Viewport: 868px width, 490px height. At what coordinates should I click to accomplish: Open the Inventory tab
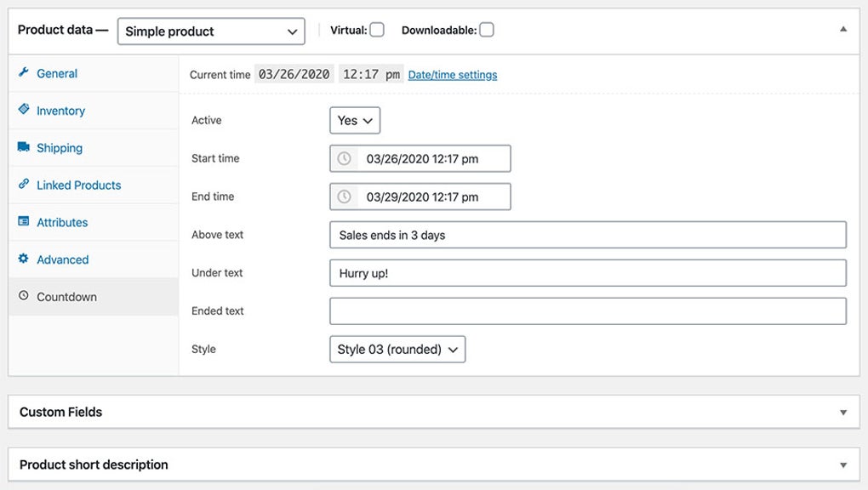coord(61,111)
